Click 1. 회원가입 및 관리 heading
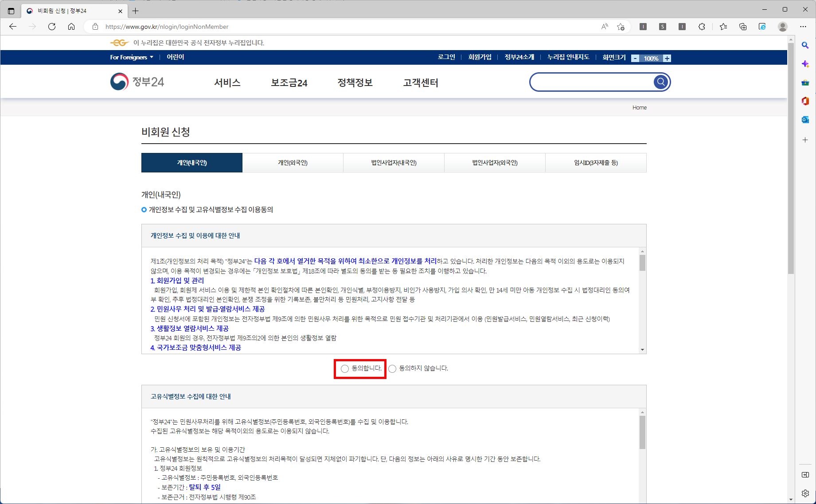816x504 pixels. (177, 281)
